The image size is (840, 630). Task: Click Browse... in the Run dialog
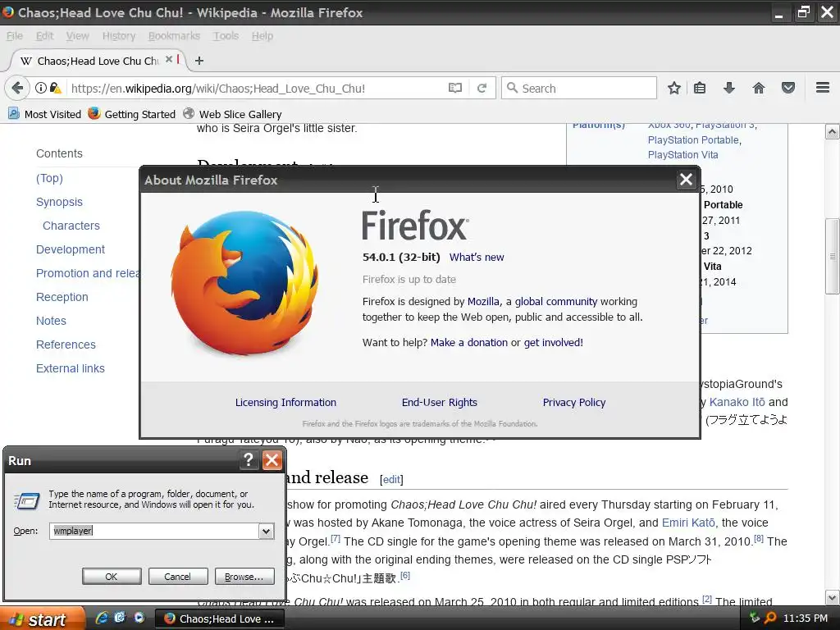[244, 577]
